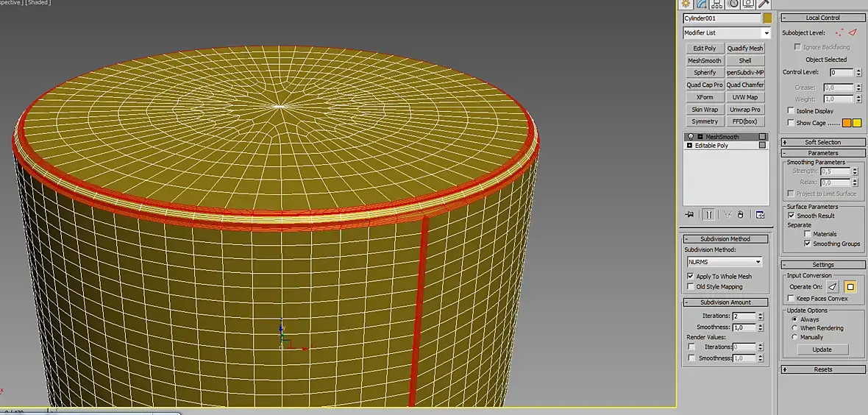The height and width of the screenshot is (415, 868).
Task: Click orange Show Cage color swatch
Action: 847,123
